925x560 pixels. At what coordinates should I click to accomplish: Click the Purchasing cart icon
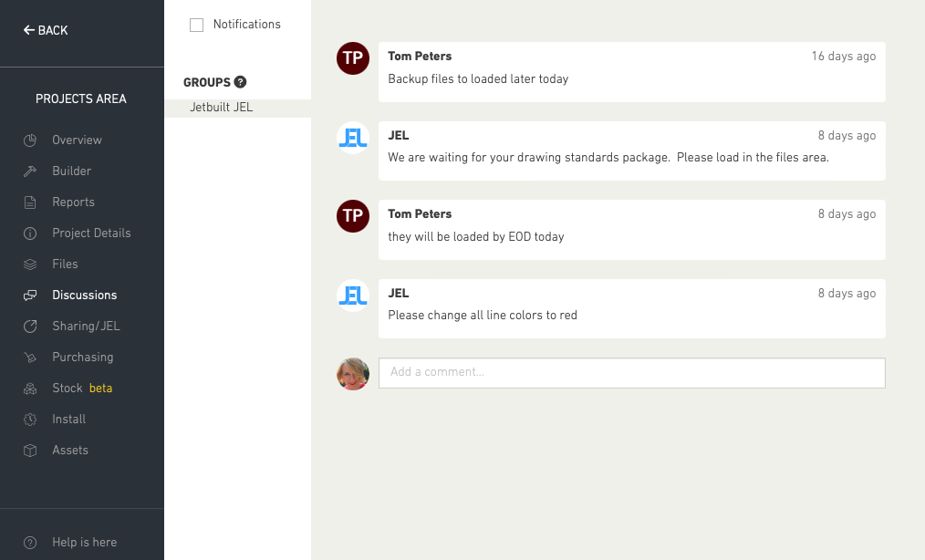tap(30, 357)
